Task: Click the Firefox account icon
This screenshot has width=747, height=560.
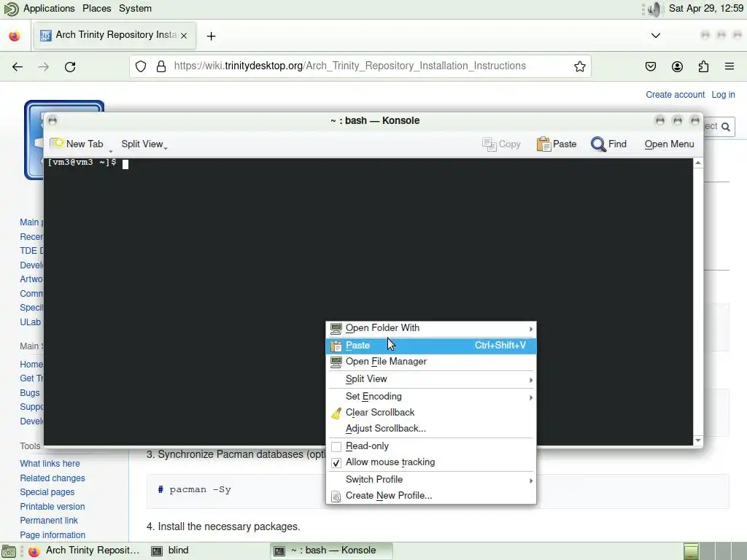Action: pos(677,66)
